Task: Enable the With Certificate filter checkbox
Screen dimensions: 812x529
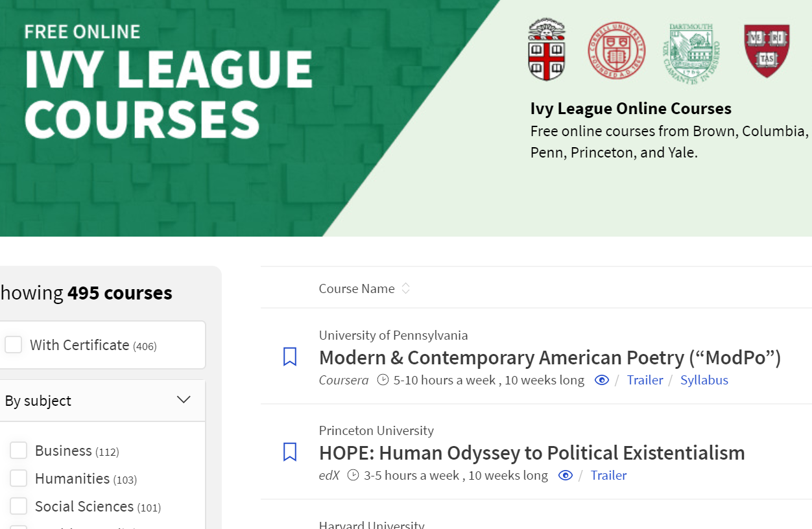Action: tap(14, 345)
